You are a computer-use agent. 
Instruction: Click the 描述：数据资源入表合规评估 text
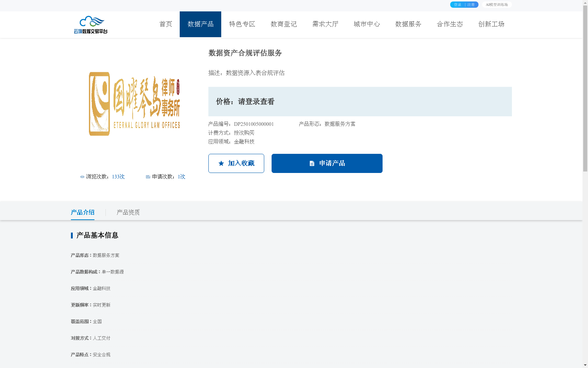pyautogui.click(x=247, y=73)
